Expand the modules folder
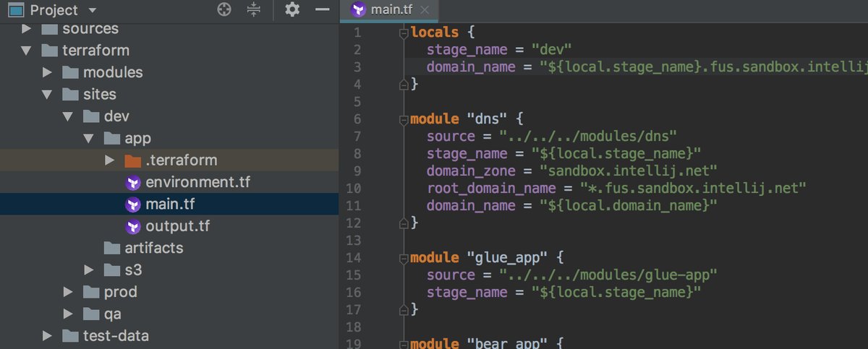This screenshot has width=868, height=349. [48, 72]
